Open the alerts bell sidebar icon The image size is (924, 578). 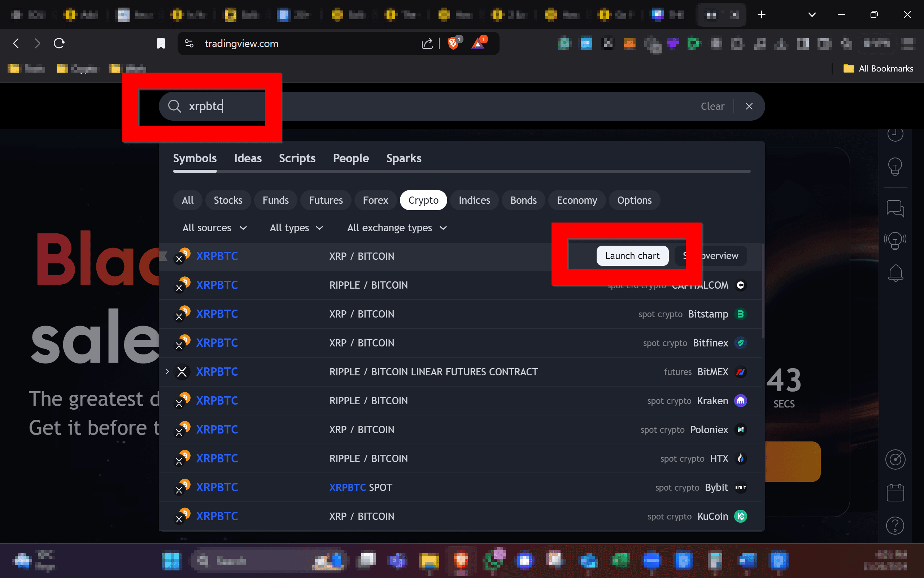895,273
